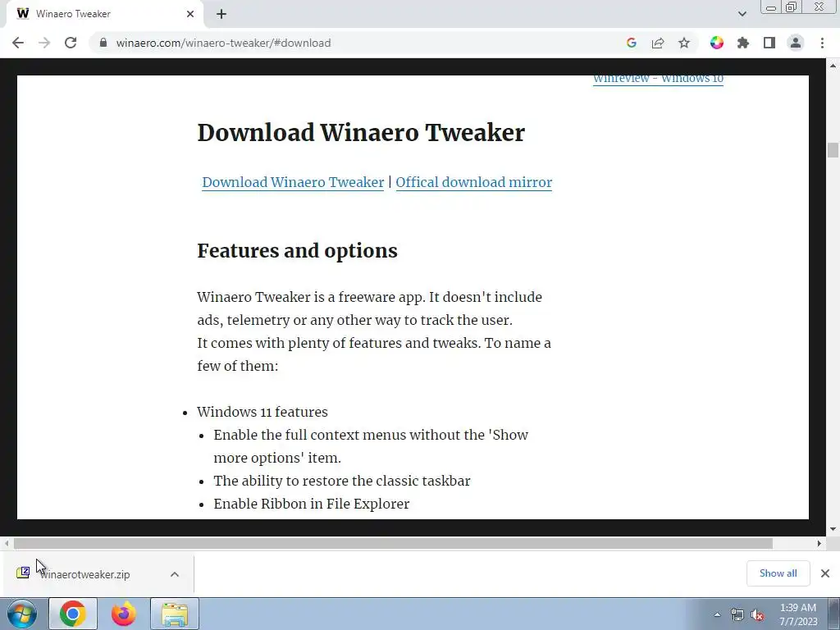
Task: Open the Chrome profile avatar
Action: click(x=796, y=43)
